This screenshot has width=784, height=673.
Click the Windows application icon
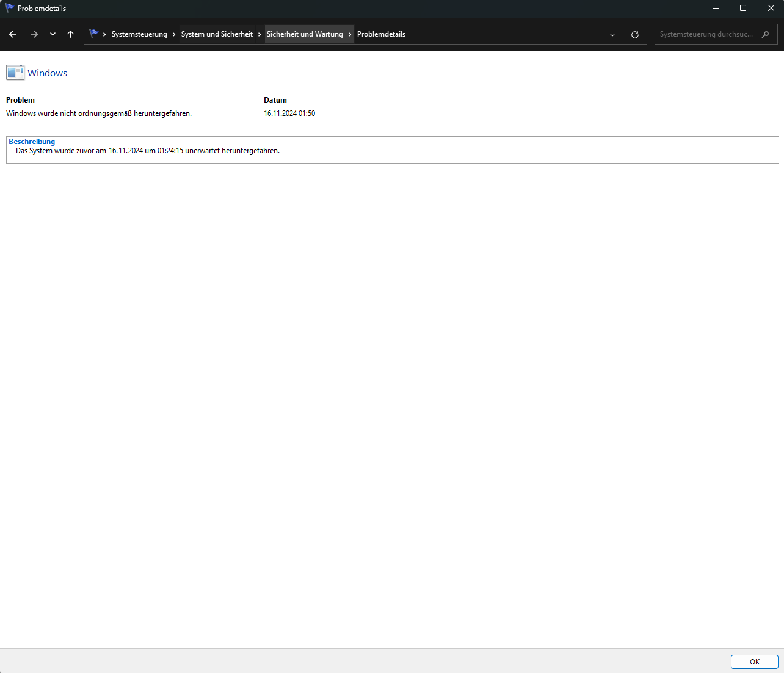pos(15,73)
